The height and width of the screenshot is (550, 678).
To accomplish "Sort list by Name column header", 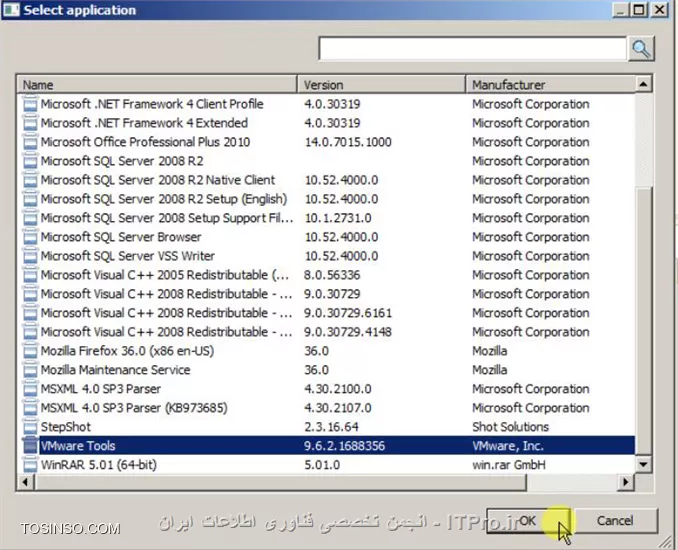I will tap(157, 85).
